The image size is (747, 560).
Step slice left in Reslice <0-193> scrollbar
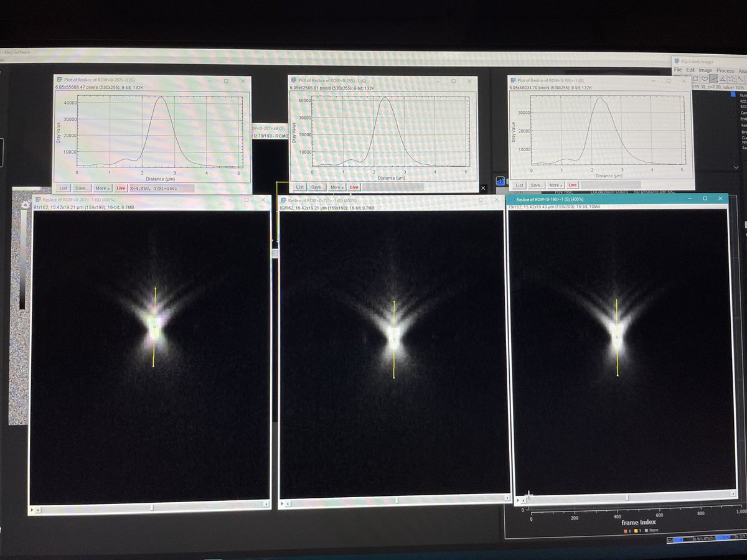(524, 500)
